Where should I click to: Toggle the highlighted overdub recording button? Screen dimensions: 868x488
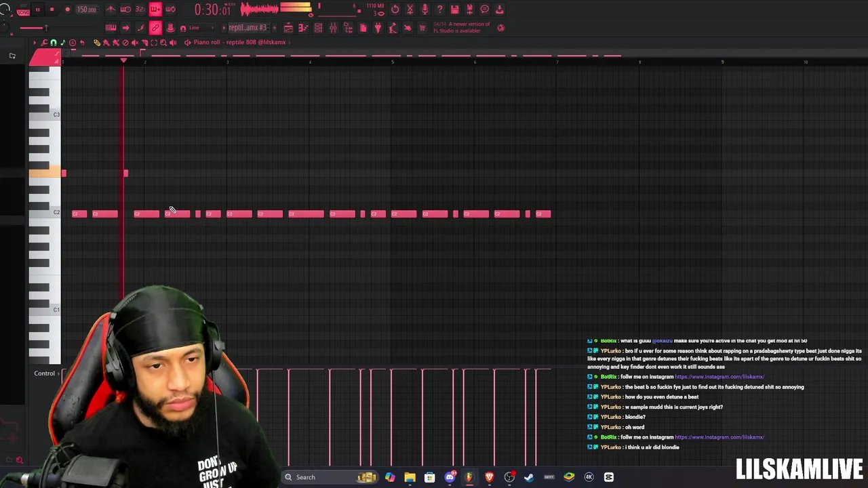[156, 9]
